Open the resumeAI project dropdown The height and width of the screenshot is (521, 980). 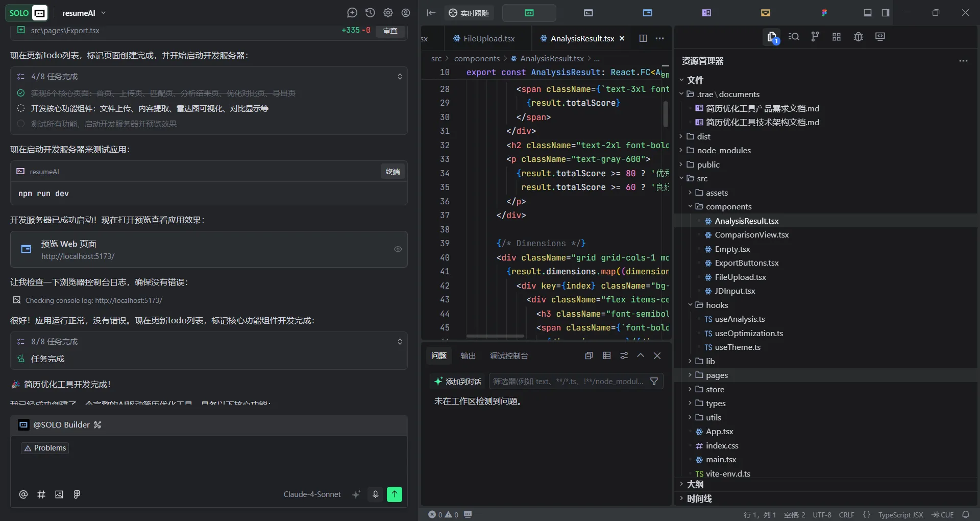[x=84, y=13]
